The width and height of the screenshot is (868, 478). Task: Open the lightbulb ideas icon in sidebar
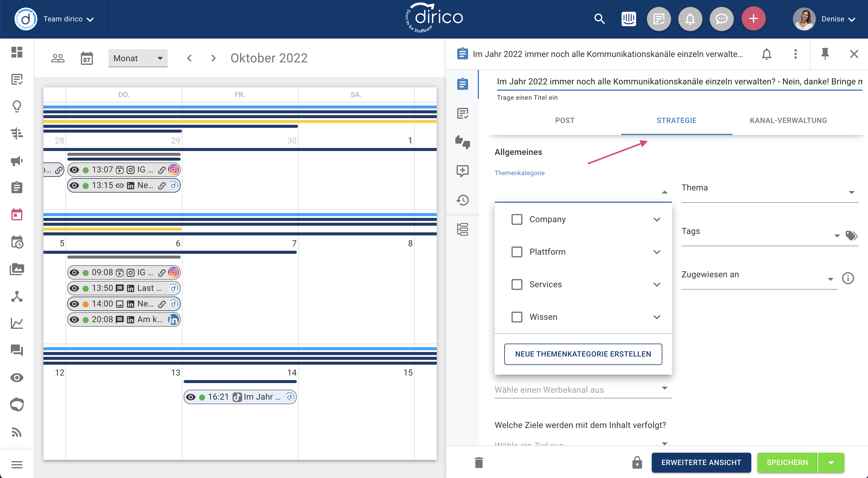pyautogui.click(x=17, y=106)
